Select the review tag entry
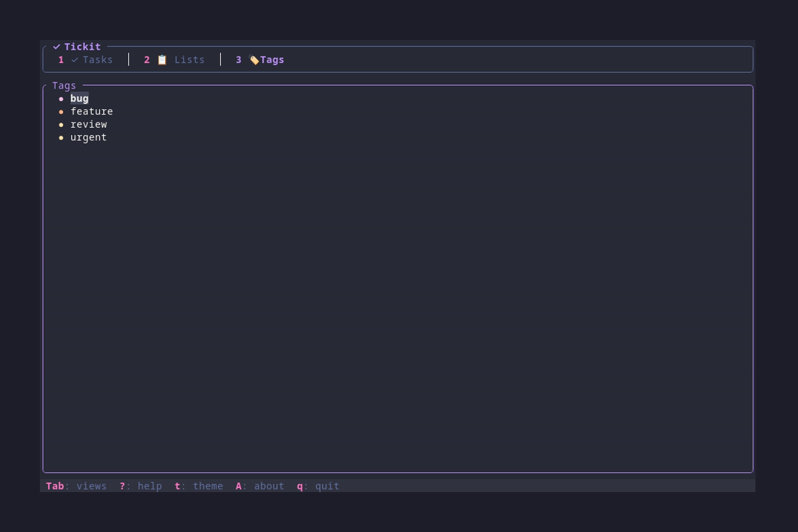 pyautogui.click(x=88, y=124)
